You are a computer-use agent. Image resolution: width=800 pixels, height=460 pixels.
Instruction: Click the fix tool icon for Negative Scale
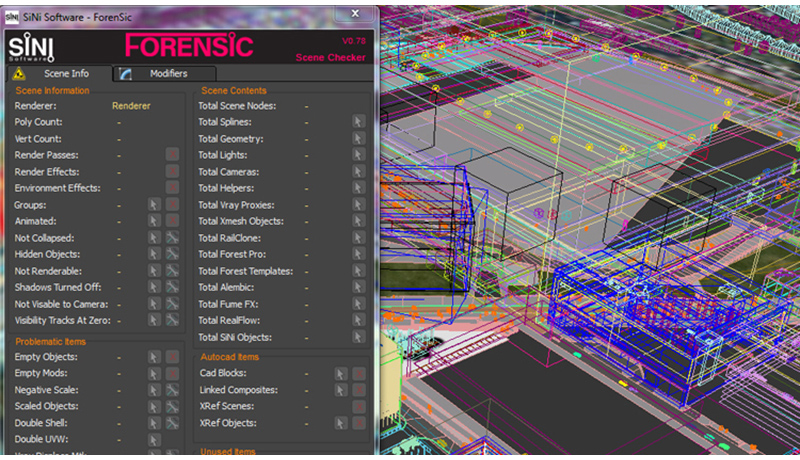172,390
